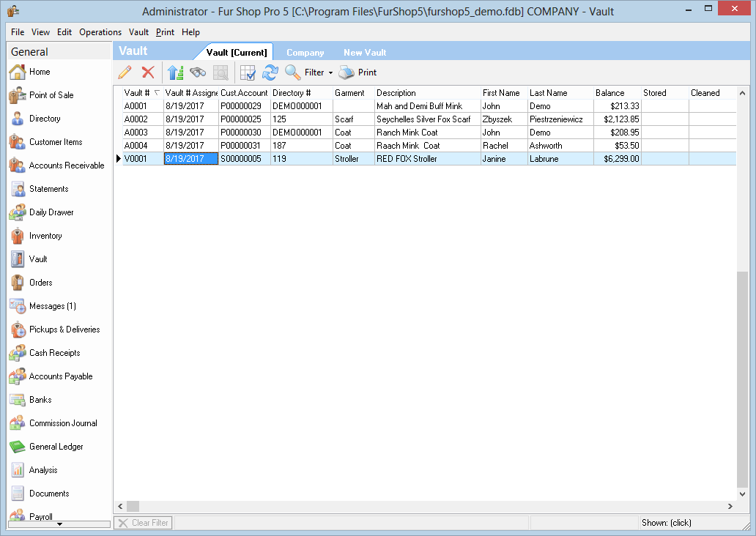Click the pencil edit icon in toolbar
The height and width of the screenshot is (536, 756).
[x=125, y=72]
